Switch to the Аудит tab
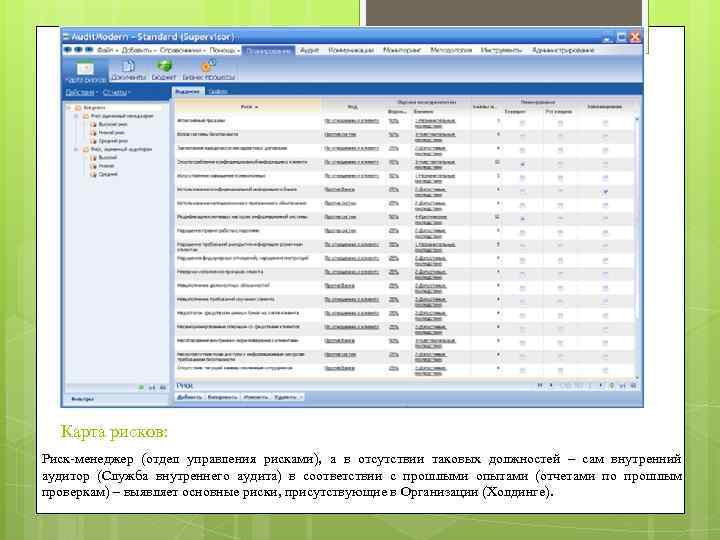The height and width of the screenshot is (540, 720). (309, 50)
